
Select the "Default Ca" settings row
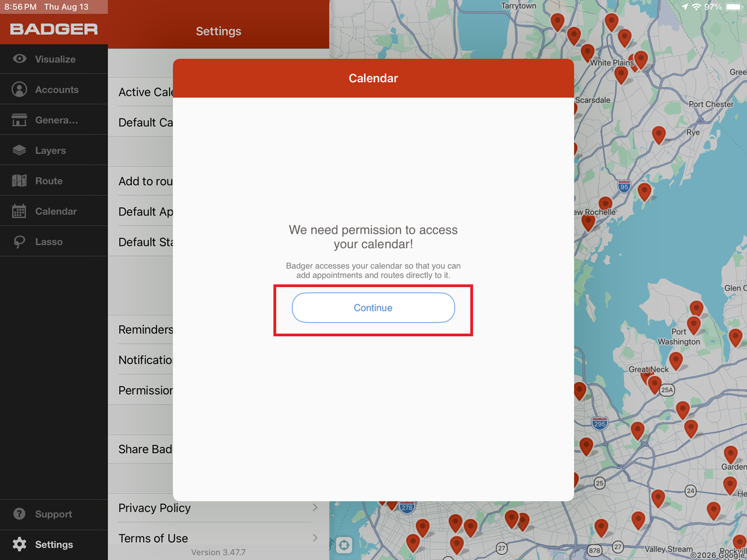(141, 122)
